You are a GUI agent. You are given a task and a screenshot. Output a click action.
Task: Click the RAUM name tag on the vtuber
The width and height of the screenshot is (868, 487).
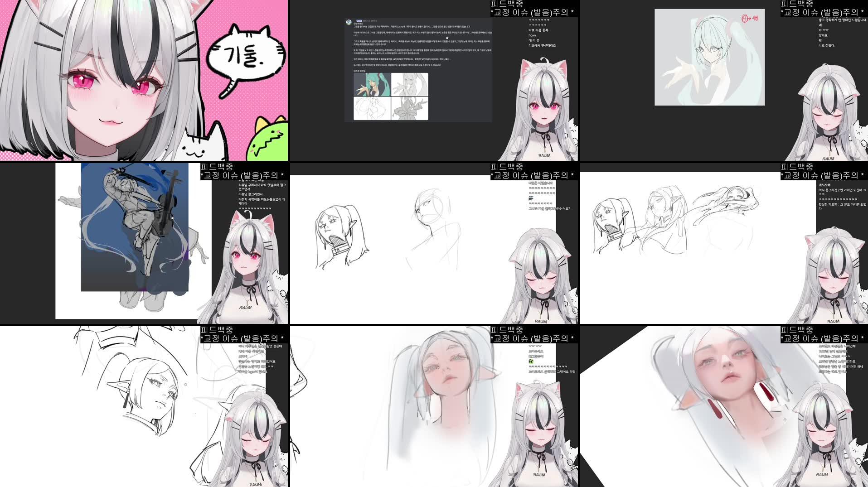coord(544,155)
